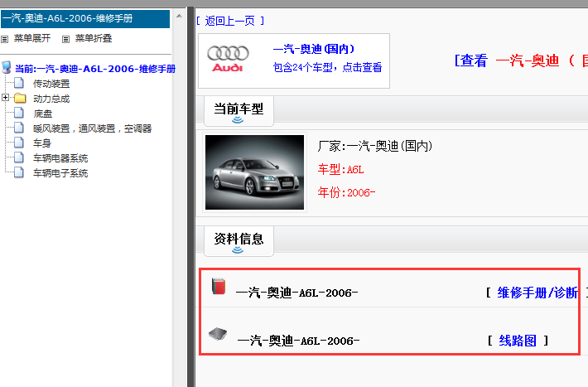
Task: Click the page icon next to 车辆电器系统
Action: point(19,157)
